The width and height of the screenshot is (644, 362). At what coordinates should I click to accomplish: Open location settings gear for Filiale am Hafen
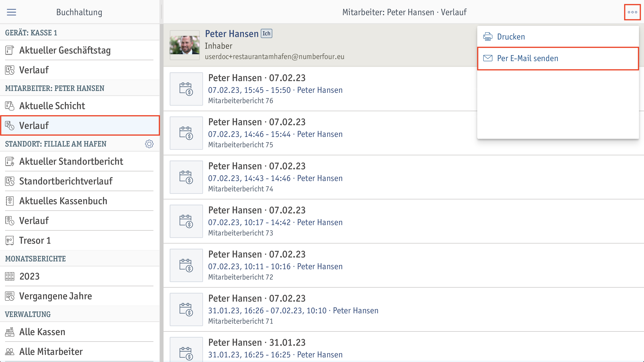149,144
